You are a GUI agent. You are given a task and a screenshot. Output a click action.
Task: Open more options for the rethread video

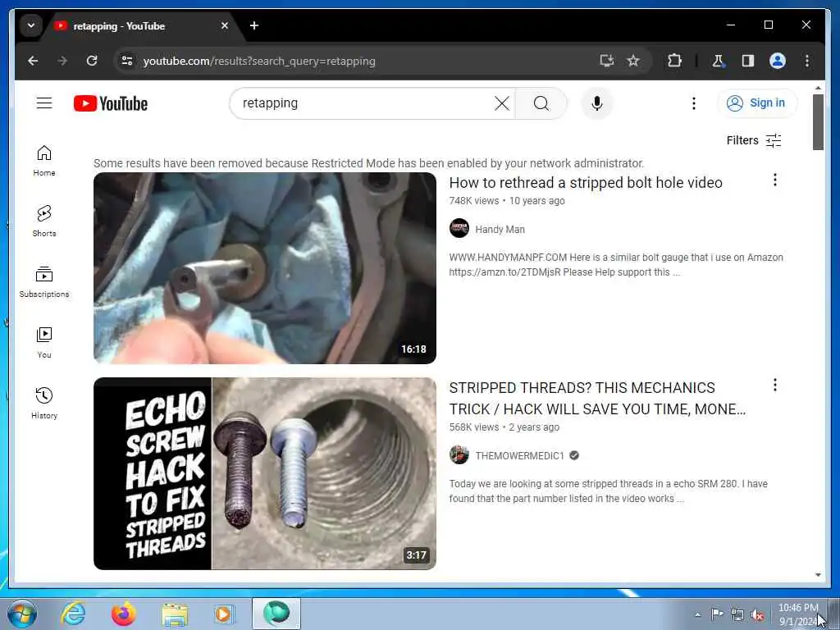(x=774, y=180)
